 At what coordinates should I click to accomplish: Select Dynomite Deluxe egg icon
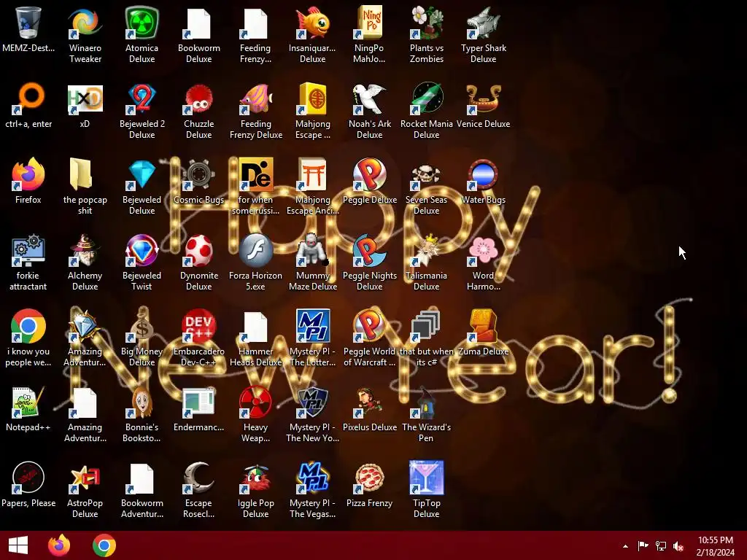tap(198, 250)
